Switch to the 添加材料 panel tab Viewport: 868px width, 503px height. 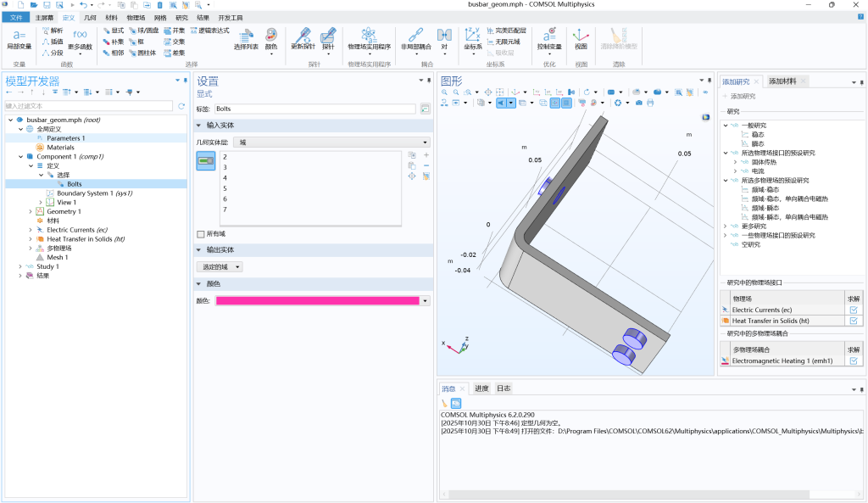point(782,81)
